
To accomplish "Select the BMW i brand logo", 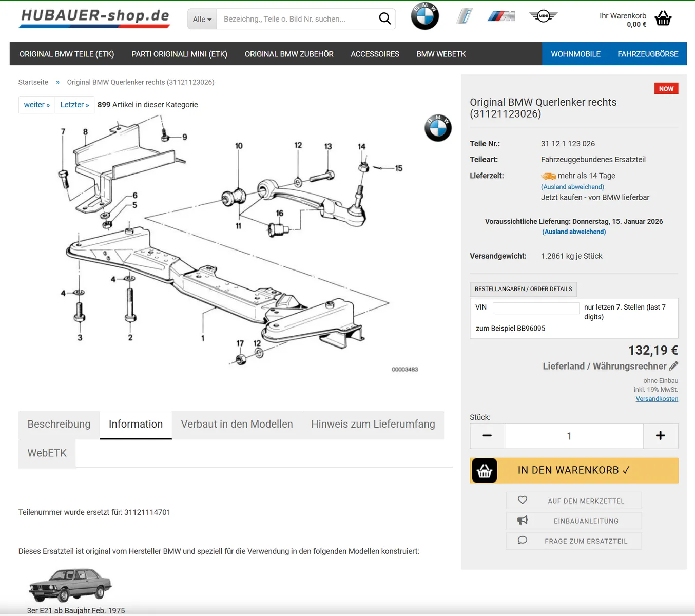I will (464, 16).
